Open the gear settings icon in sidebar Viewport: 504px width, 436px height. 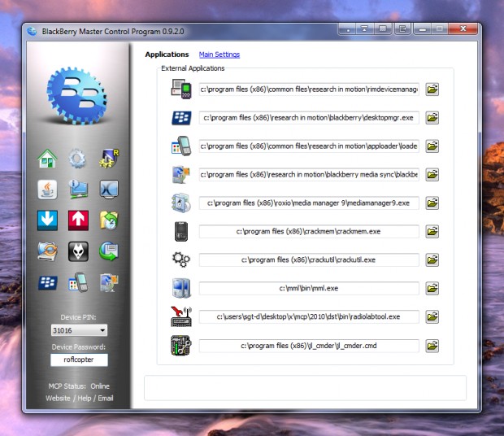(77, 159)
